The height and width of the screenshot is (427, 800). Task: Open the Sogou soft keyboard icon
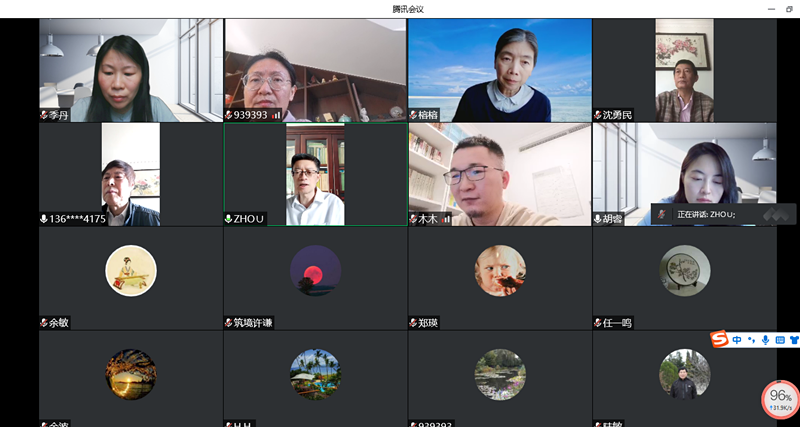(780, 340)
